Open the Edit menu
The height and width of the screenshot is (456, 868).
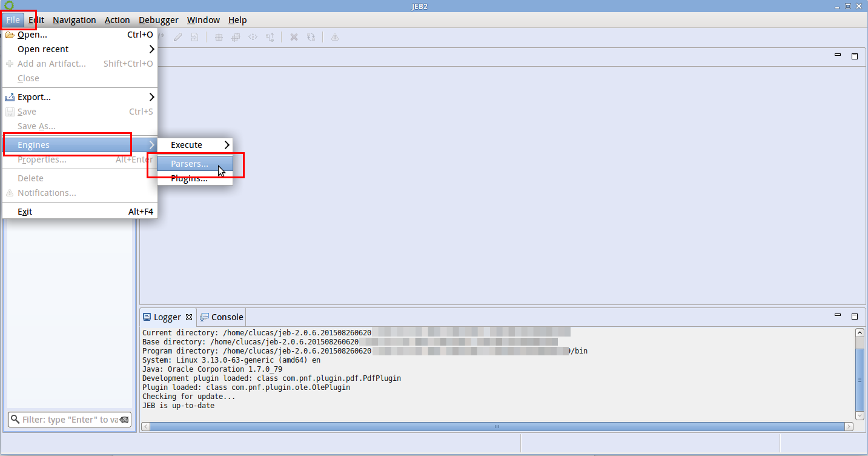pyautogui.click(x=36, y=20)
